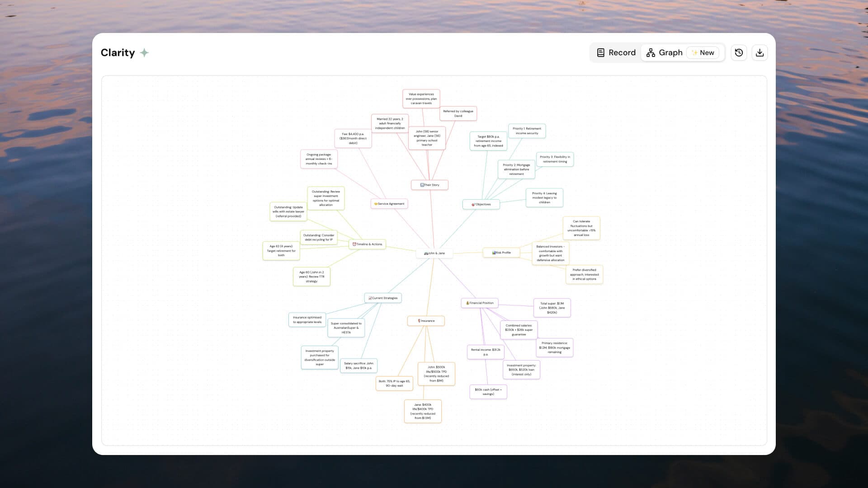Select the Risk Profile node
Image resolution: width=868 pixels, height=488 pixels.
tap(501, 253)
